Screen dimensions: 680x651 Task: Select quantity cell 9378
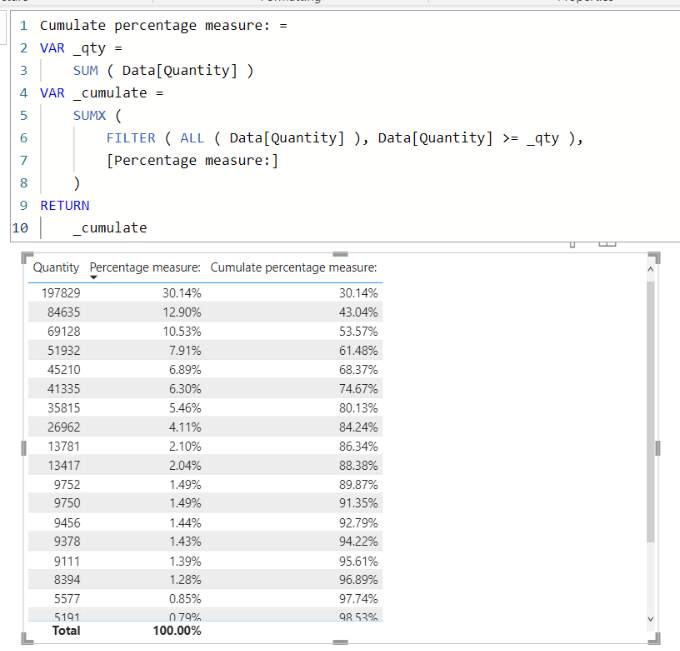click(x=67, y=541)
